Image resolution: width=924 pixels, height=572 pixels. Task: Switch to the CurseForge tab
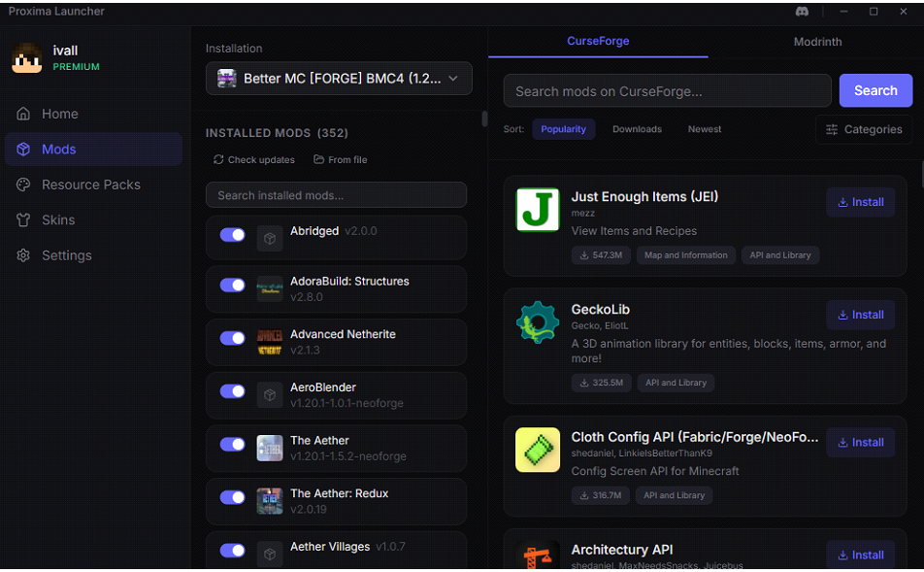coord(598,42)
